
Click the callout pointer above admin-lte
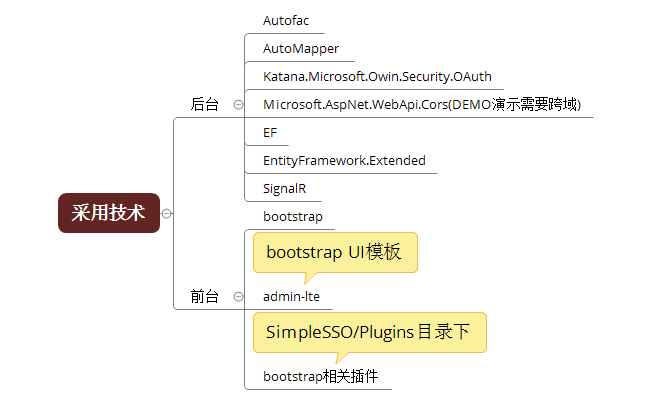point(310,278)
